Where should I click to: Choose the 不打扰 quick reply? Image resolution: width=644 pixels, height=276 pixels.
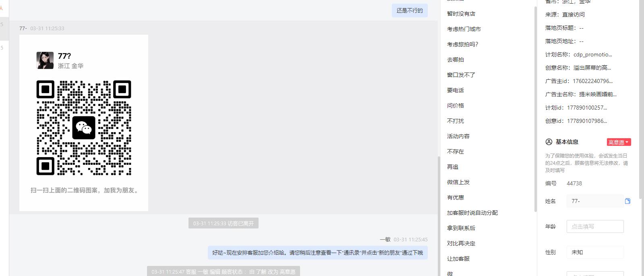[456, 121]
